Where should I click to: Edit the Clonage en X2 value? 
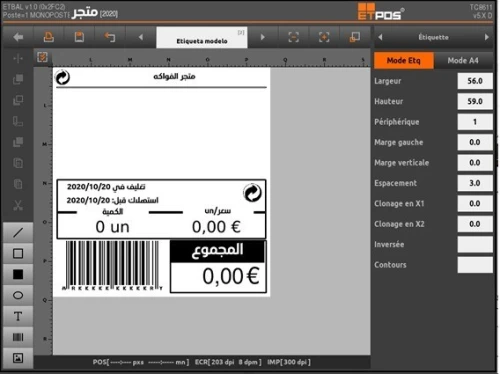(x=475, y=224)
